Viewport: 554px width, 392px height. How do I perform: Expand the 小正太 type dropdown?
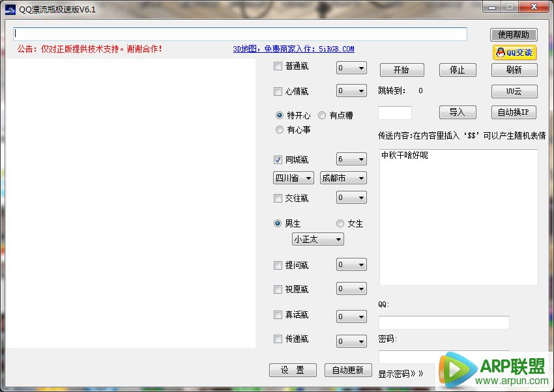tap(318, 240)
